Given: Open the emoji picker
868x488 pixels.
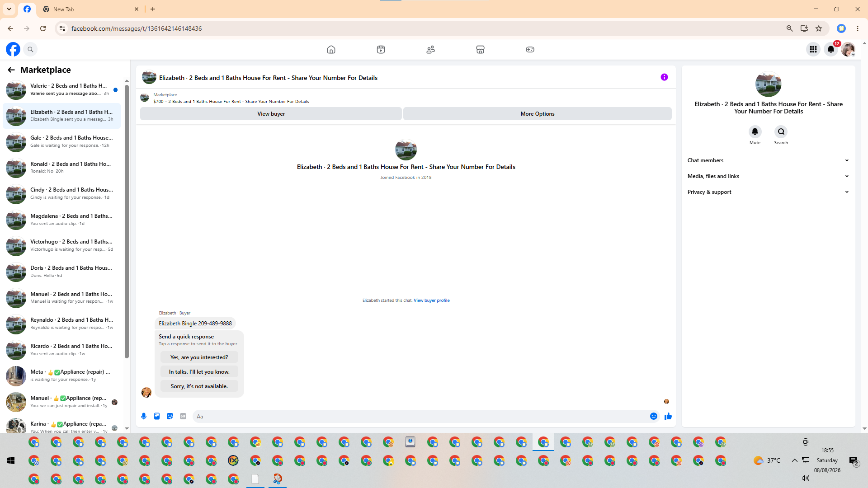Looking at the screenshot, I should pos(654,416).
